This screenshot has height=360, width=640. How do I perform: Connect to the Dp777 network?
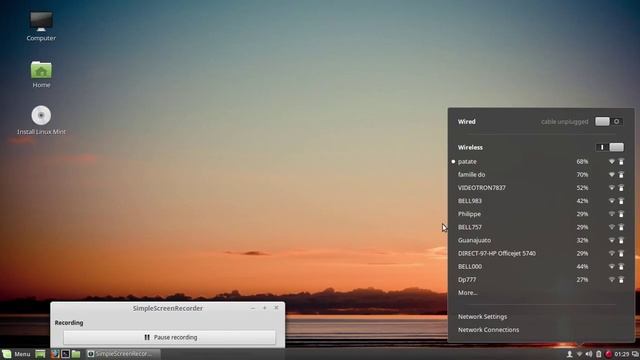pos(541,280)
